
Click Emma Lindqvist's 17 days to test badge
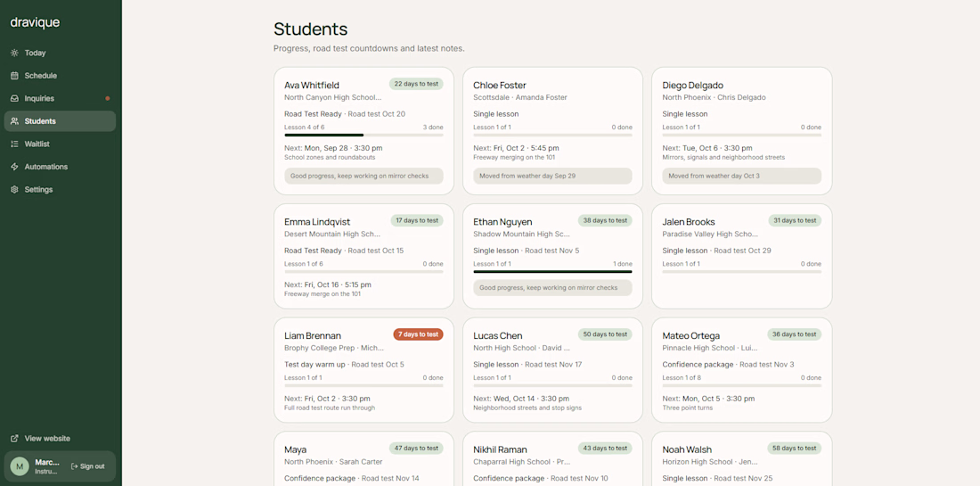tap(417, 220)
